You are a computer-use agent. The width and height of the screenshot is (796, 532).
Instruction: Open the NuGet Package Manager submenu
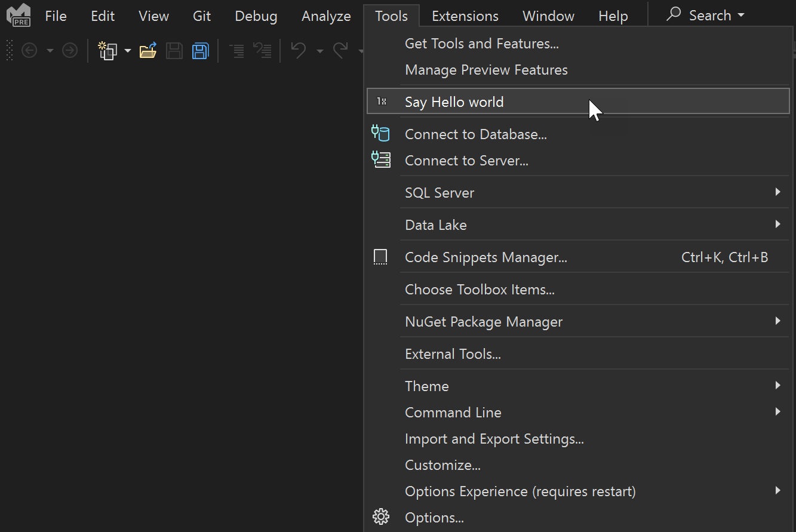tap(777, 321)
